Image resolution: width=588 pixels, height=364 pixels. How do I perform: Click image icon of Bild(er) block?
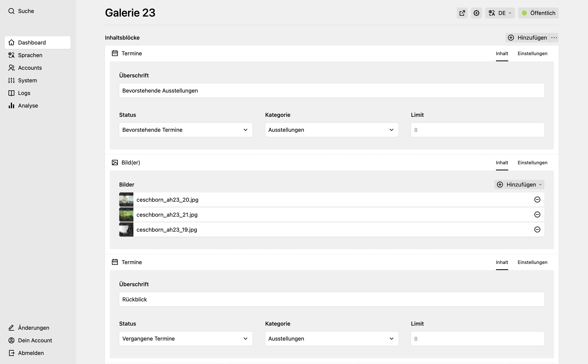point(115,162)
